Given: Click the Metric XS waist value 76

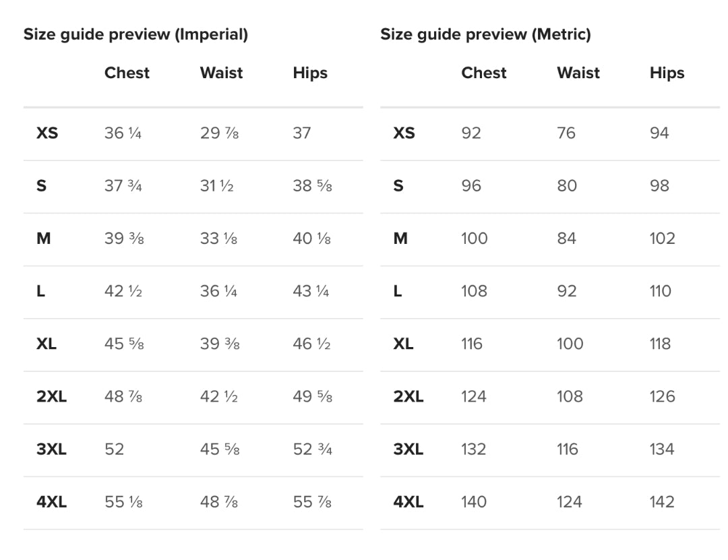Looking at the screenshot, I should click(566, 133).
